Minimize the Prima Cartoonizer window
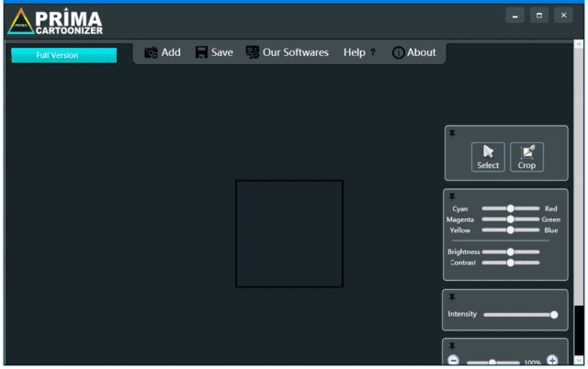Viewport: 588px width, 369px height. click(514, 16)
